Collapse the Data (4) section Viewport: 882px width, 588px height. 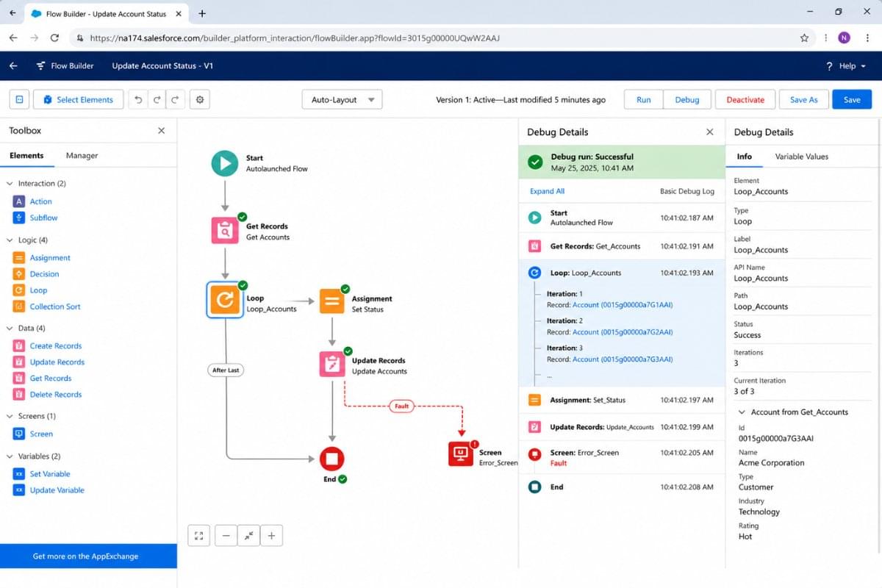point(10,329)
